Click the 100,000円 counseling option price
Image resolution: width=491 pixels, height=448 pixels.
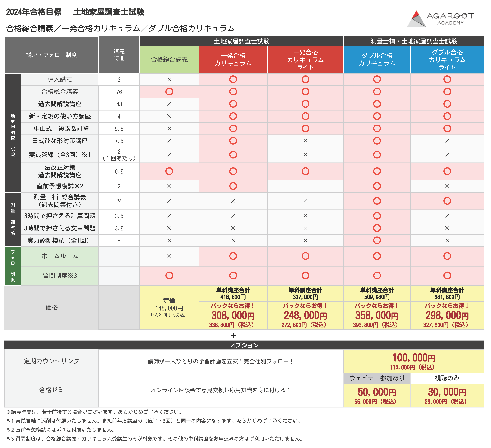[414, 358]
